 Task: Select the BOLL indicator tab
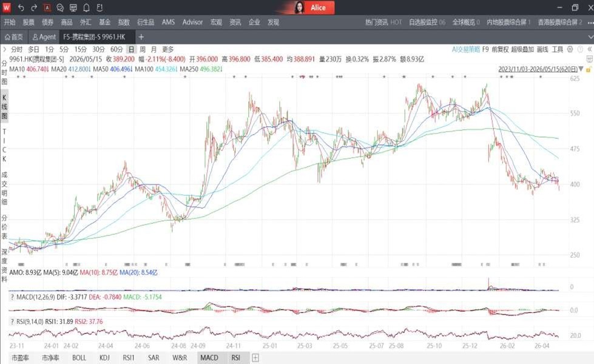click(79, 357)
